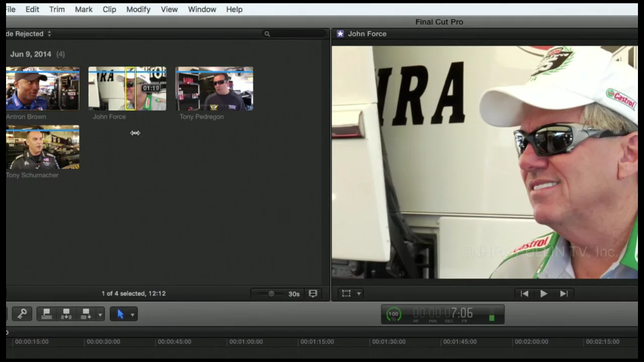The image size is (644, 362).
Task: Open the viewer transform options dropdown
Action: pos(359,294)
